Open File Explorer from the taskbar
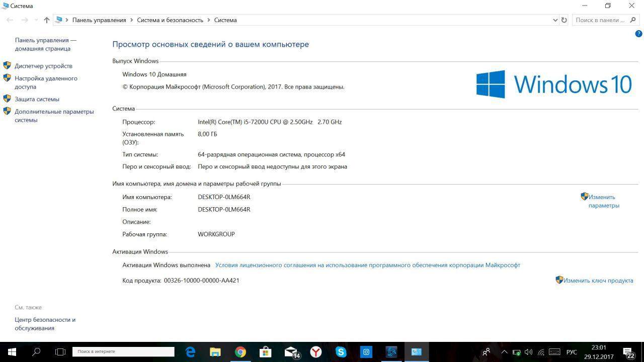Viewport: 644px width, 362px height. (215, 352)
